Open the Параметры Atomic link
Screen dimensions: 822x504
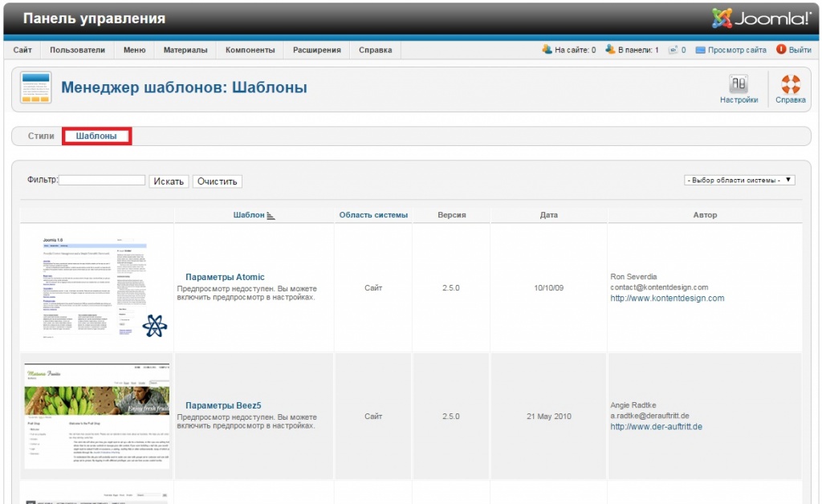pos(225,277)
